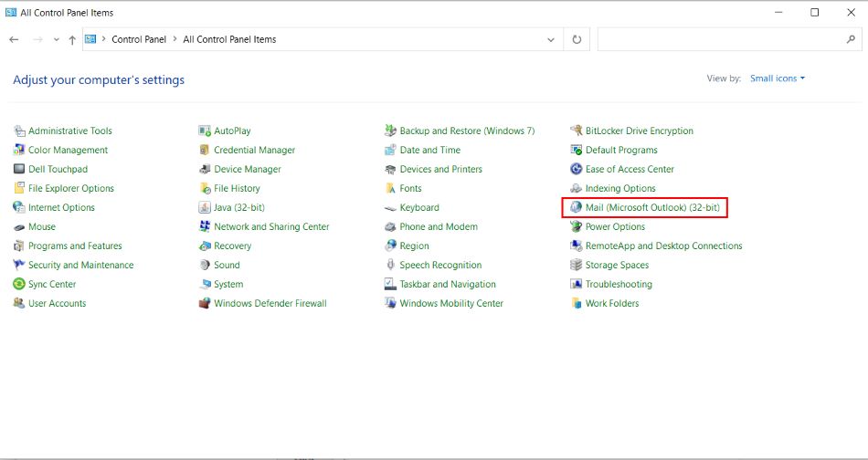Click the Mail (Microsoft Outlook) icon
Screen dimensions: 868x460
tap(576, 208)
